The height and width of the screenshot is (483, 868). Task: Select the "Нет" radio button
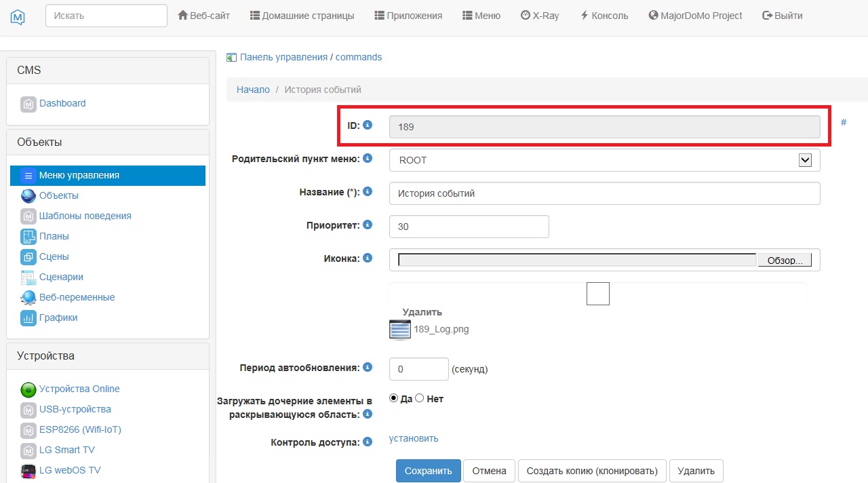(419, 398)
